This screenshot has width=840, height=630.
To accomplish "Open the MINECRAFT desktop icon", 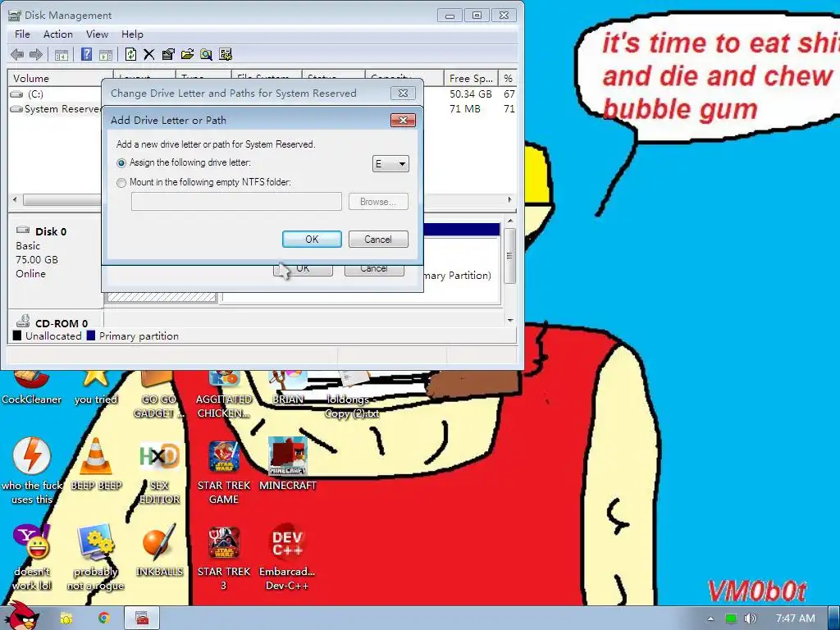I will point(288,464).
